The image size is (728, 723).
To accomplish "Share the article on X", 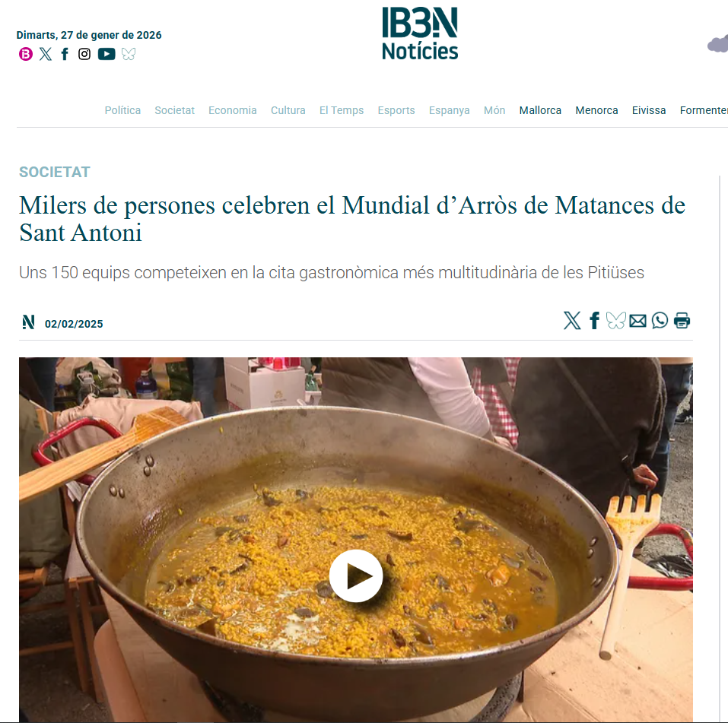I will [x=572, y=321].
